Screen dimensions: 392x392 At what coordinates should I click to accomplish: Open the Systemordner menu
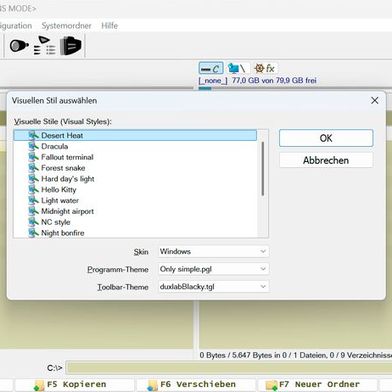66,26
